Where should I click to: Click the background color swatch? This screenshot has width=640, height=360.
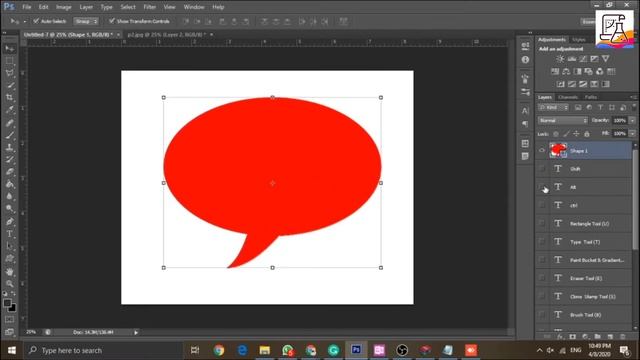(13, 309)
